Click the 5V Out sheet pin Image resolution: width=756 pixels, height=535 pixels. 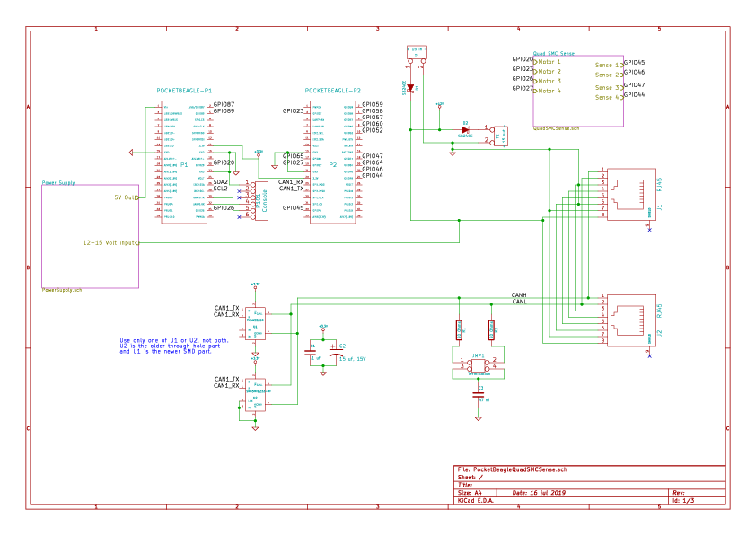coord(126,197)
